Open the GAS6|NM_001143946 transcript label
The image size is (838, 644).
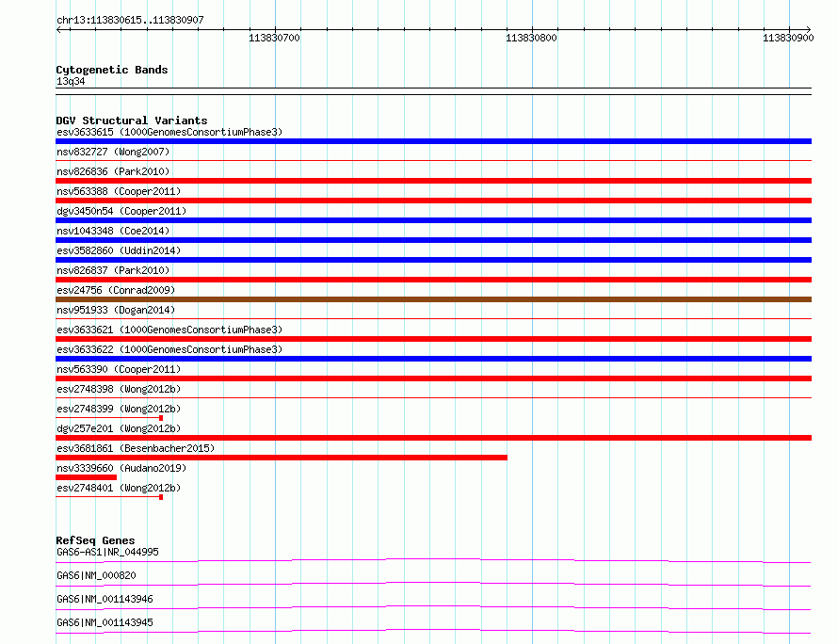(105, 599)
